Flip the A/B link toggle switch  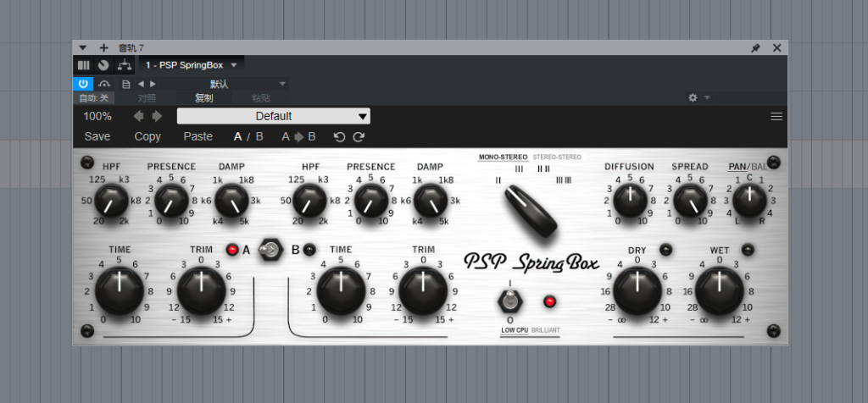pos(271,250)
